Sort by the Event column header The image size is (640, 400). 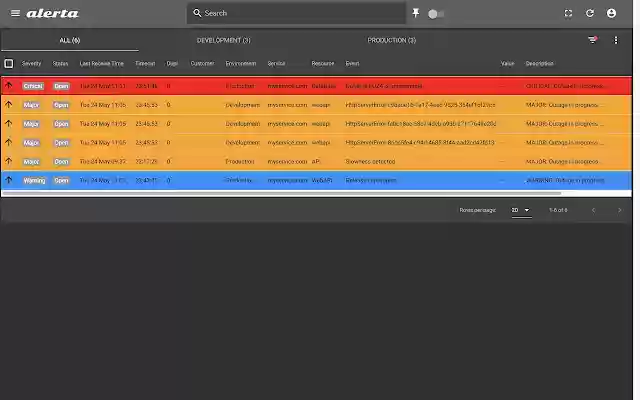coord(352,64)
